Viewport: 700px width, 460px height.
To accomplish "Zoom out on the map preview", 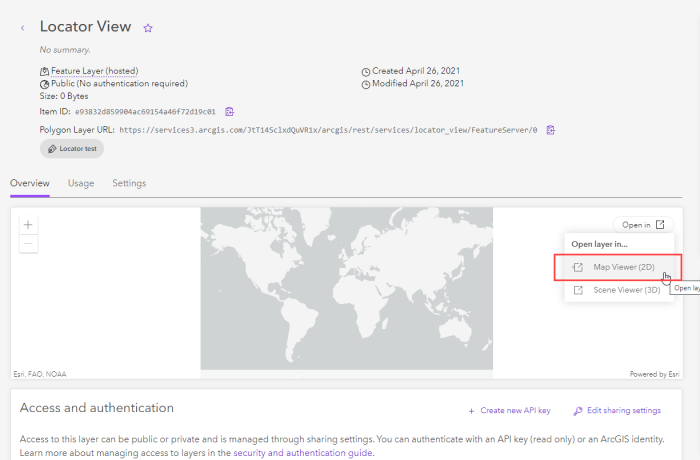I will pyautogui.click(x=28, y=243).
